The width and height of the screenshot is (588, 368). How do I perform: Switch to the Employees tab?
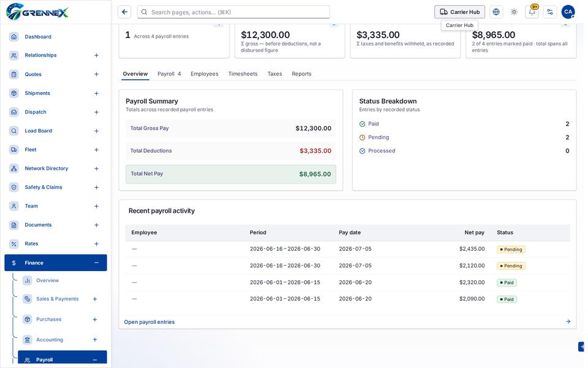(x=205, y=74)
